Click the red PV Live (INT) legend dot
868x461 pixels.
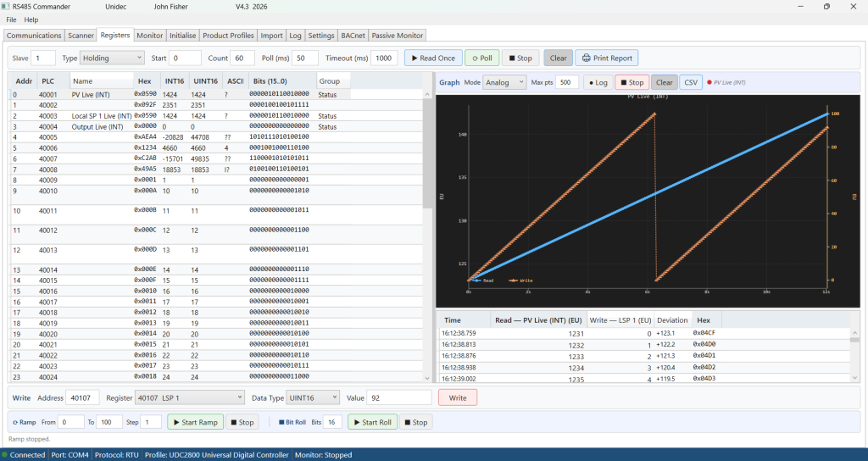(x=709, y=82)
